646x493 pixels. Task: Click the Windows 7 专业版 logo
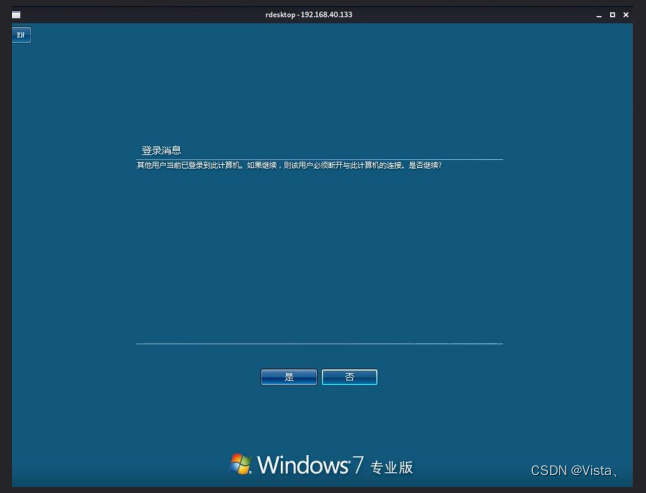pos(321,465)
